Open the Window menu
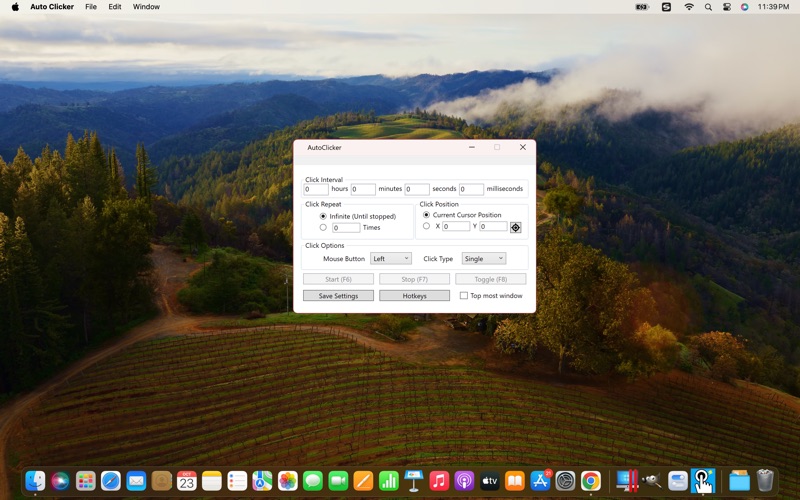The width and height of the screenshot is (800, 500). click(146, 7)
